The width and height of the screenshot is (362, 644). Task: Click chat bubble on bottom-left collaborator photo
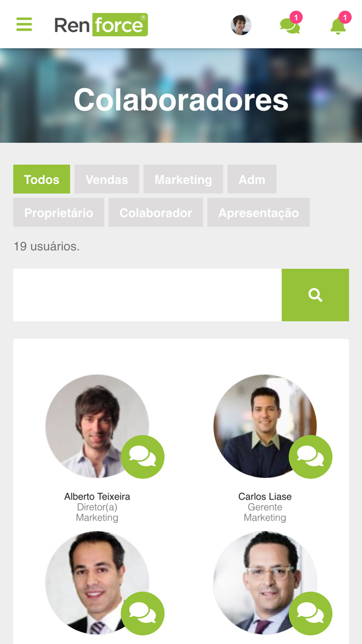143,613
